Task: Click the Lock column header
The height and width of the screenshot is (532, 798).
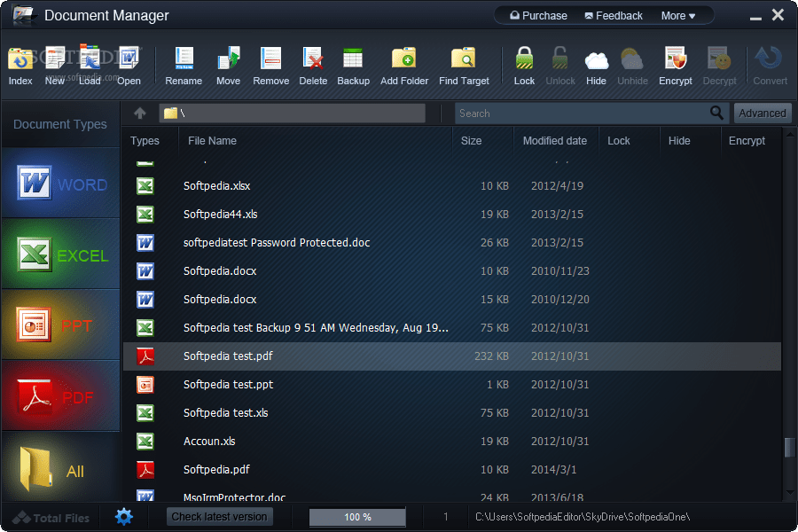Action: coord(618,140)
